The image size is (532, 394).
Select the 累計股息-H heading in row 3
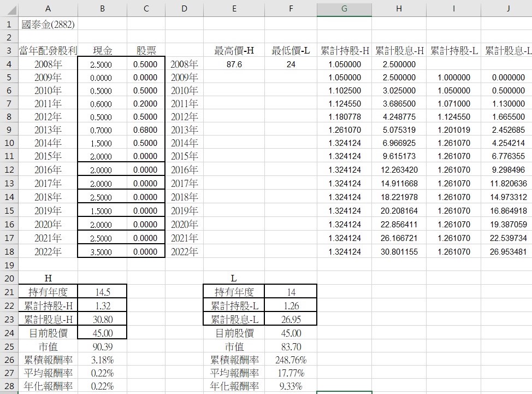pos(399,51)
